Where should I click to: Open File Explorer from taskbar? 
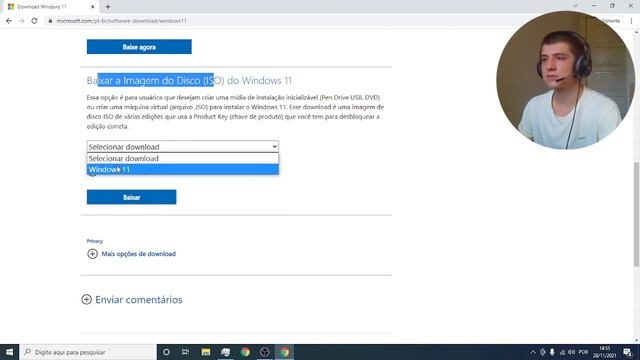pos(206,352)
